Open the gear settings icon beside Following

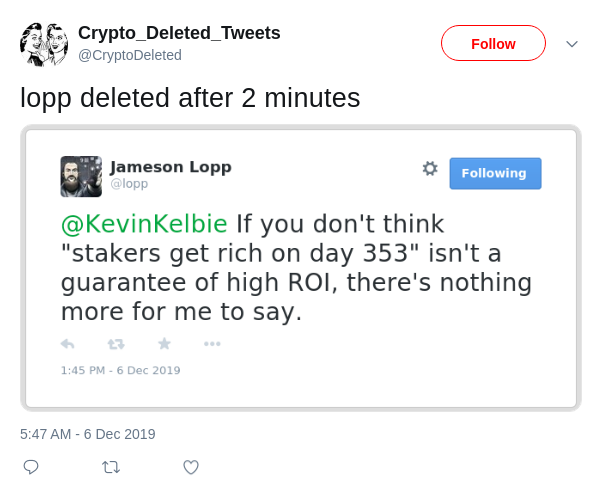click(430, 168)
